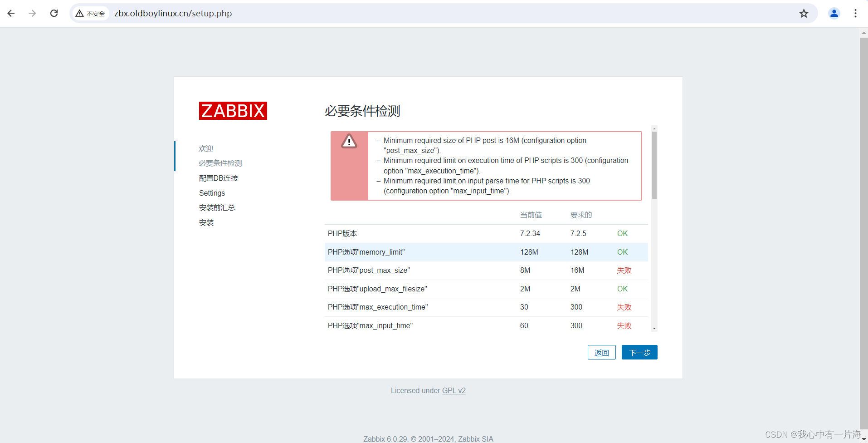
Task: Click the PHP选项"max_execution_time" row label
Action: [x=378, y=307]
